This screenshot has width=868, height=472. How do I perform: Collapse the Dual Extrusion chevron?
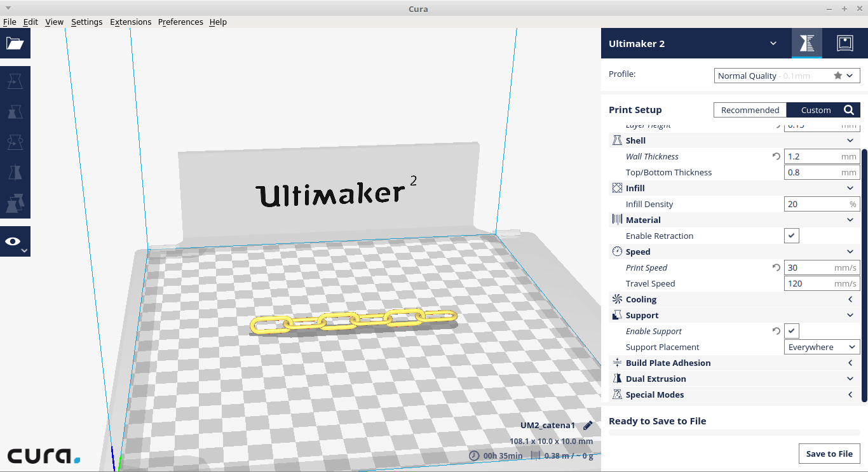coord(850,379)
